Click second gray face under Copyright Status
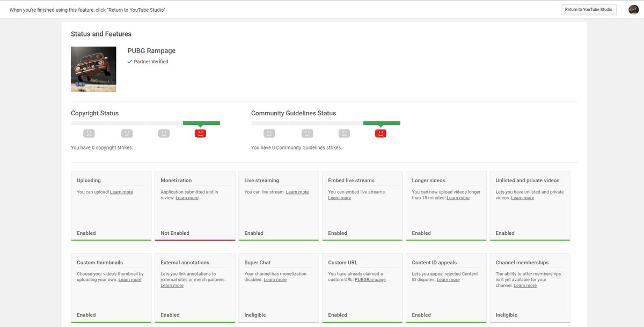This screenshot has width=644, height=327. 127,133
